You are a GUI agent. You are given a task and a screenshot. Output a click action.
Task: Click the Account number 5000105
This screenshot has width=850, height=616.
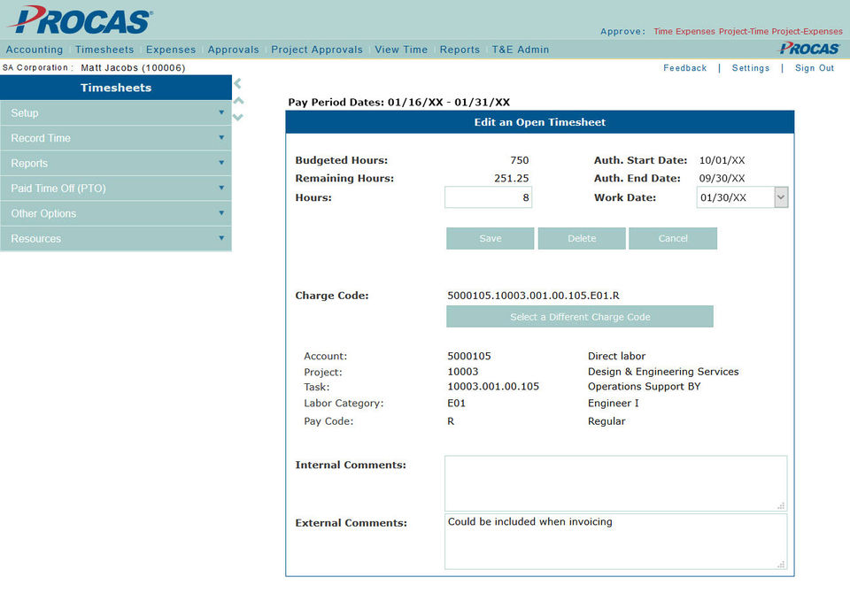(469, 356)
